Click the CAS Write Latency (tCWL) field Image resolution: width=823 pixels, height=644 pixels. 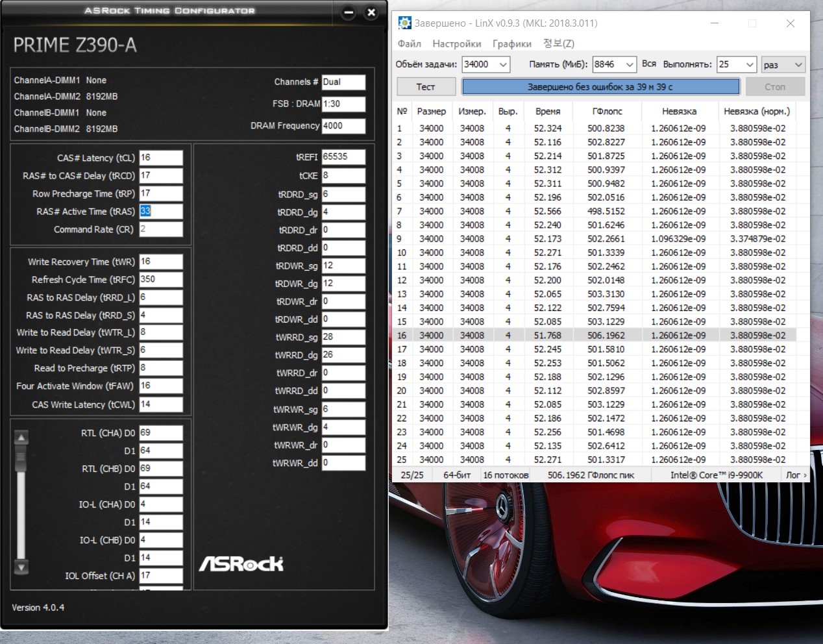click(161, 404)
